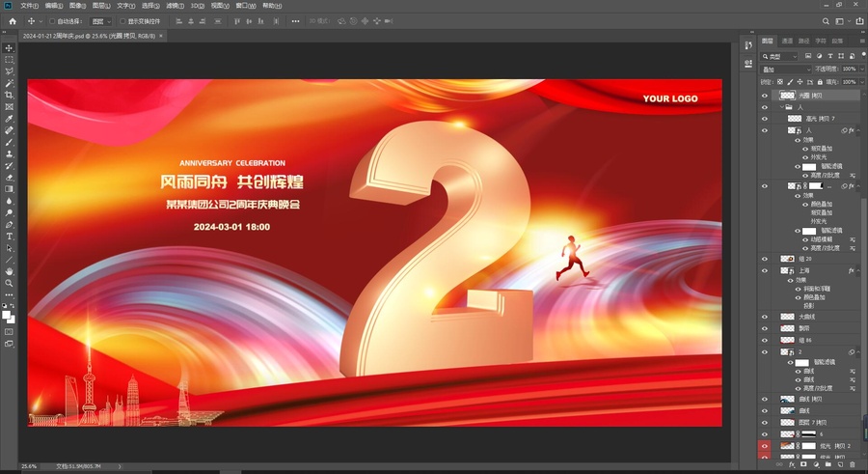Click the layer filter on/off switch
The height and width of the screenshot is (474, 868).
click(863, 55)
